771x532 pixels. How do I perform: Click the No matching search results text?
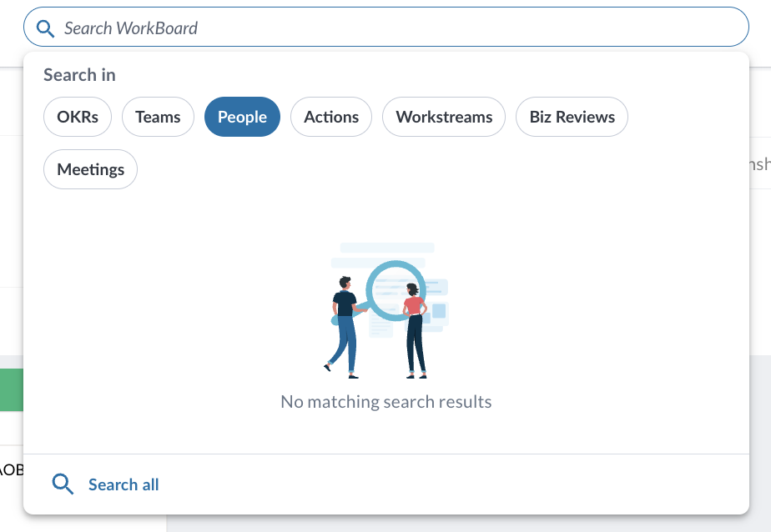[x=386, y=402]
